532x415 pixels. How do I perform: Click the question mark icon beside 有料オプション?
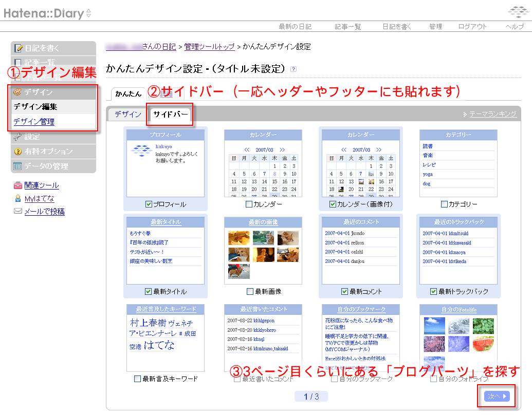click(x=17, y=152)
